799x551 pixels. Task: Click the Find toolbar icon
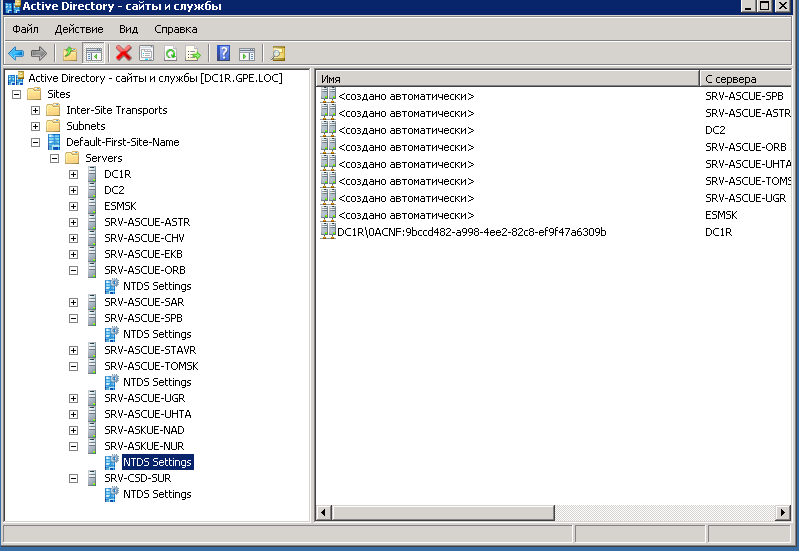pos(278,54)
